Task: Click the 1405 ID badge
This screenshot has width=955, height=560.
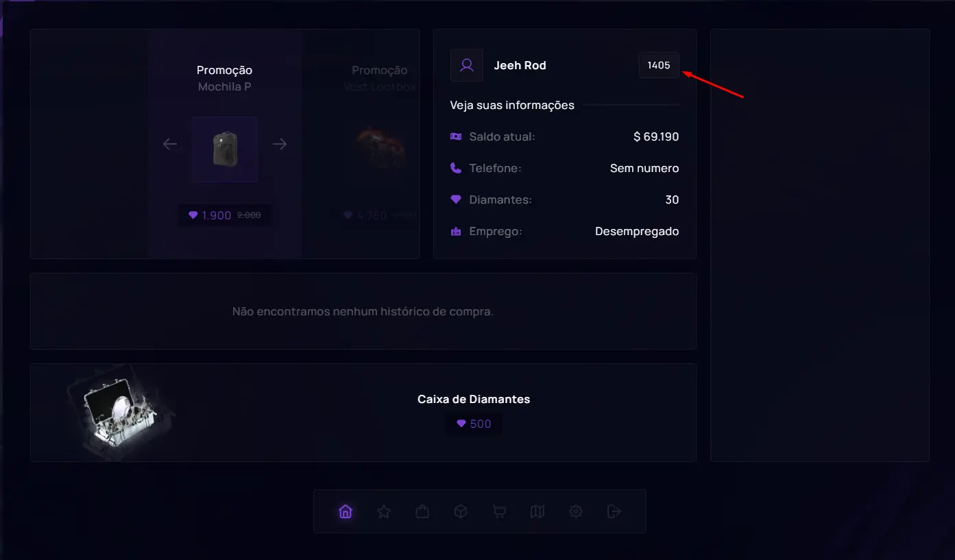Action: click(659, 65)
